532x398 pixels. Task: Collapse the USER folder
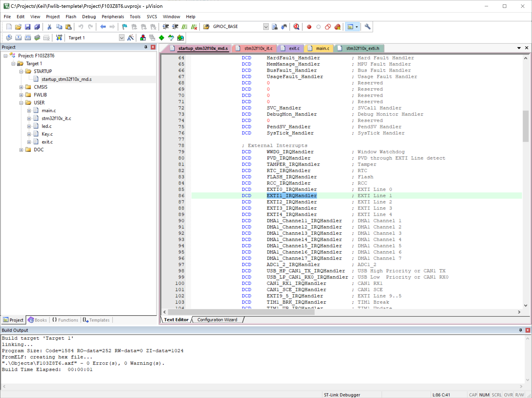click(x=21, y=102)
